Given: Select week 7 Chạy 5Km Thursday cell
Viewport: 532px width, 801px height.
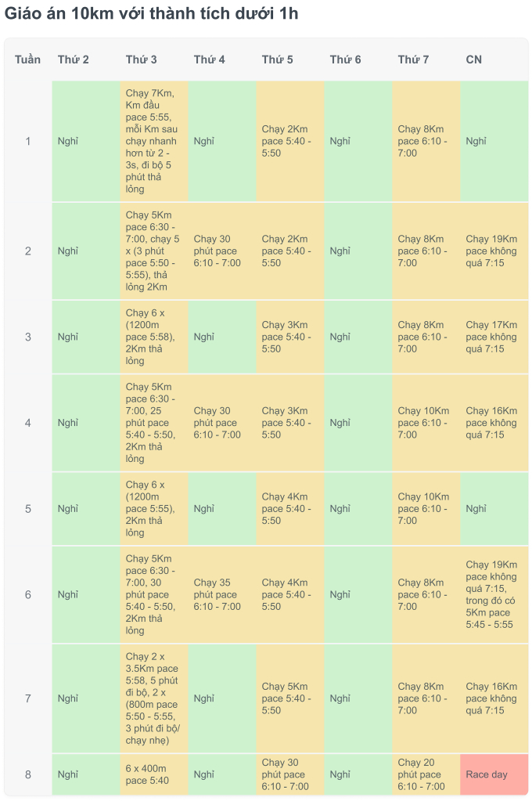Looking at the screenshot, I should click(x=289, y=698).
